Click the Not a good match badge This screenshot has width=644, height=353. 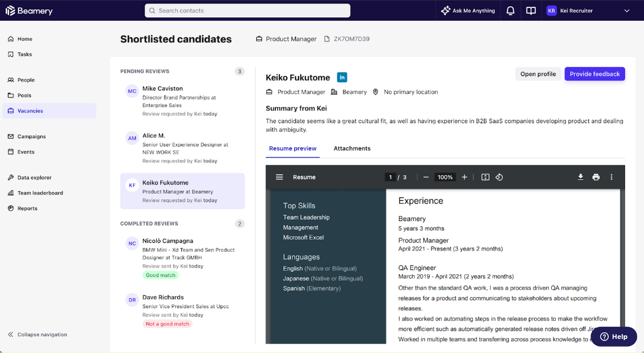(168, 324)
